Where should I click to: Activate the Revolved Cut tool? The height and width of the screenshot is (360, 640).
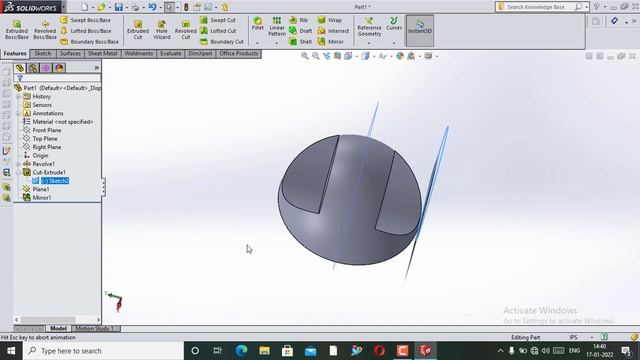186,30
